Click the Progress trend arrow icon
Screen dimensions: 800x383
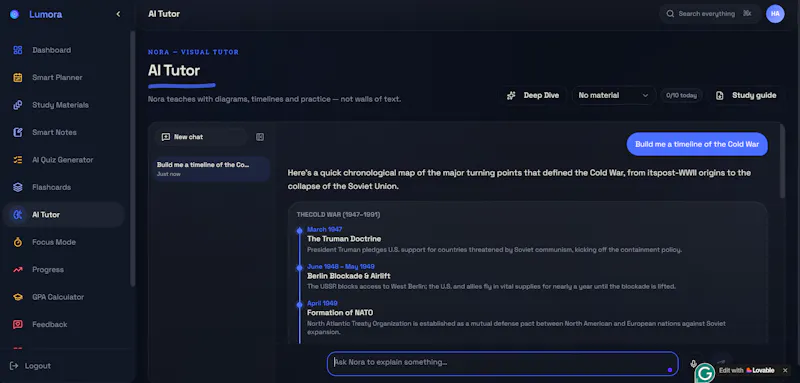point(18,270)
